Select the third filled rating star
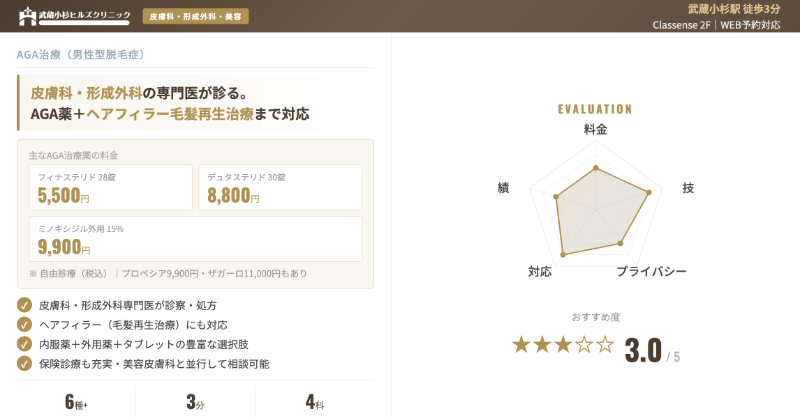 click(563, 345)
